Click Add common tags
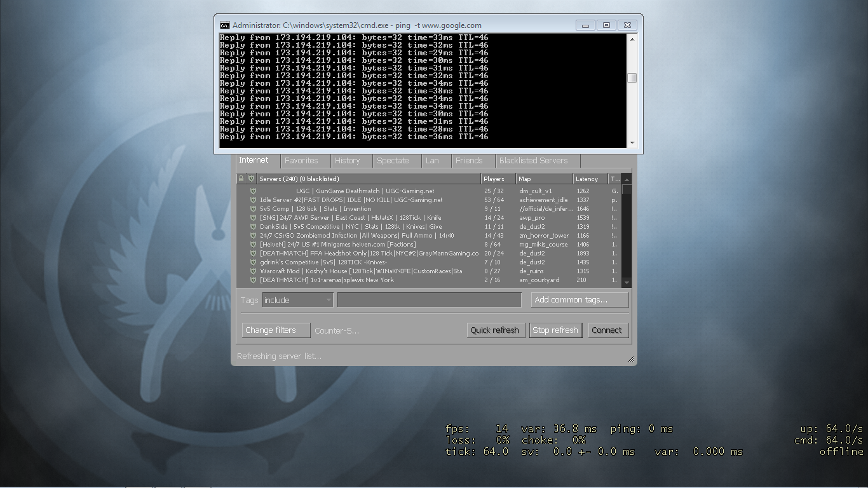The height and width of the screenshot is (488, 868). (x=579, y=299)
